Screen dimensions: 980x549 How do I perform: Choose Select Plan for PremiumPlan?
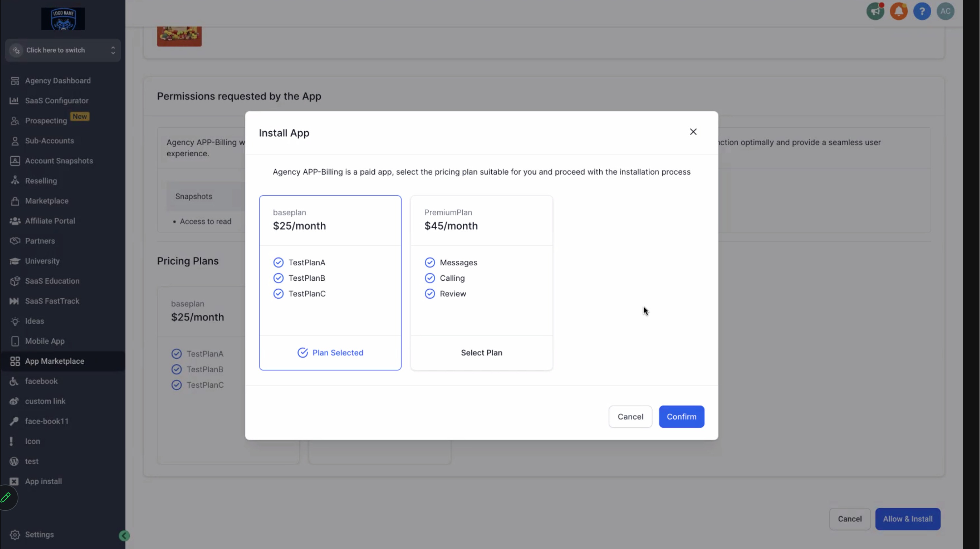(481, 353)
